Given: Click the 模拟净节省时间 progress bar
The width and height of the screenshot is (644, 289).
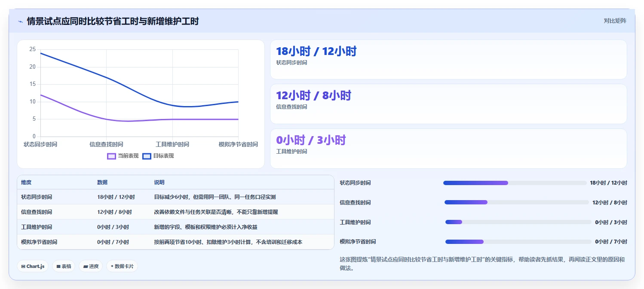Looking at the screenshot, I should click(518, 242).
